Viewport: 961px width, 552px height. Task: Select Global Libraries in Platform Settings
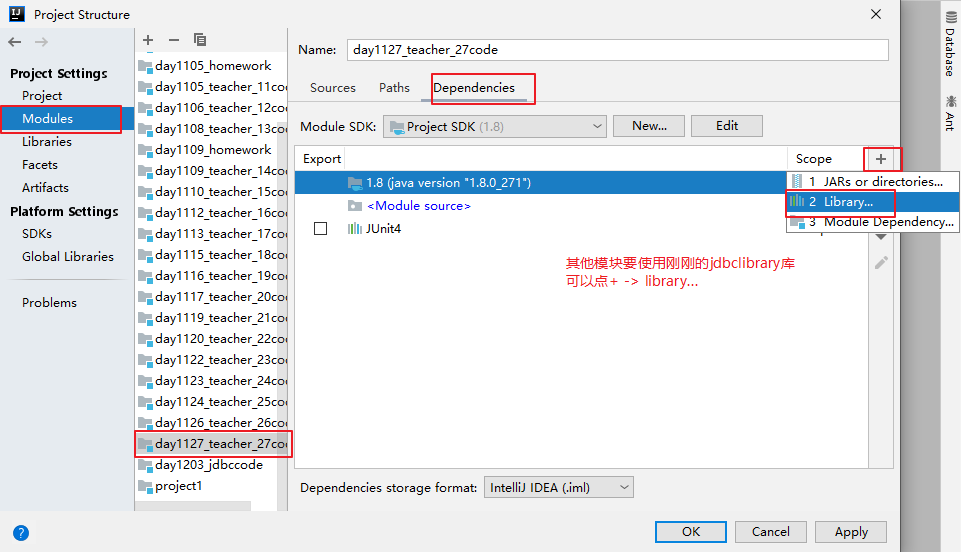tap(68, 257)
